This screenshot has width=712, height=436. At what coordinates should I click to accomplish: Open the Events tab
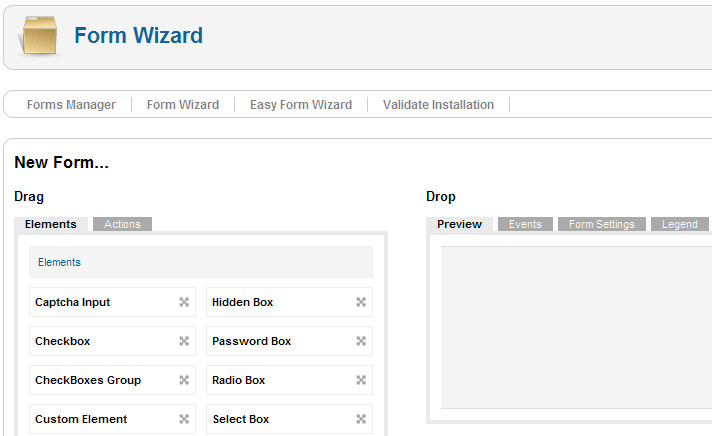[525, 224]
